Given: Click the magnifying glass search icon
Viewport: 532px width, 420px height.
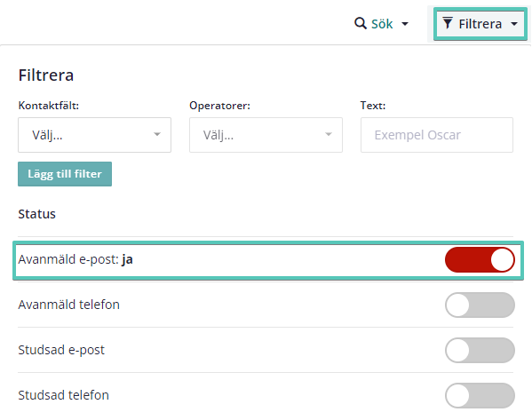Looking at the screenshot, I should click(360, 24).
